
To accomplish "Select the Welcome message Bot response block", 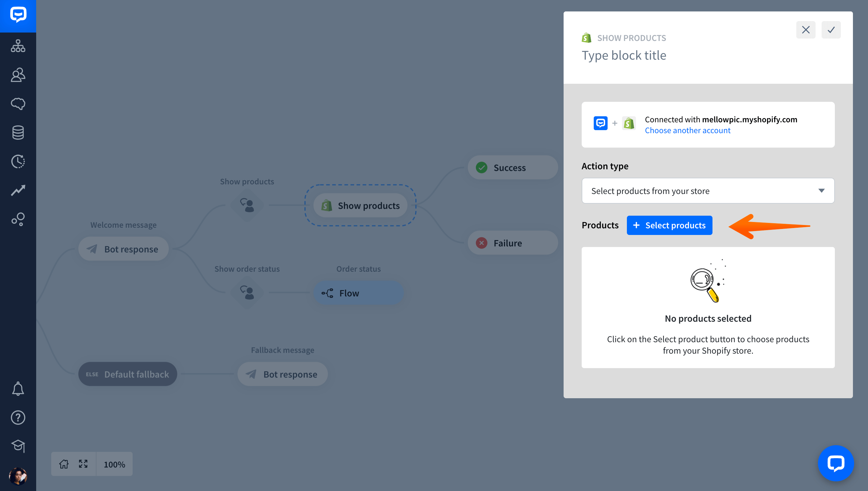I will pos(124,249).
